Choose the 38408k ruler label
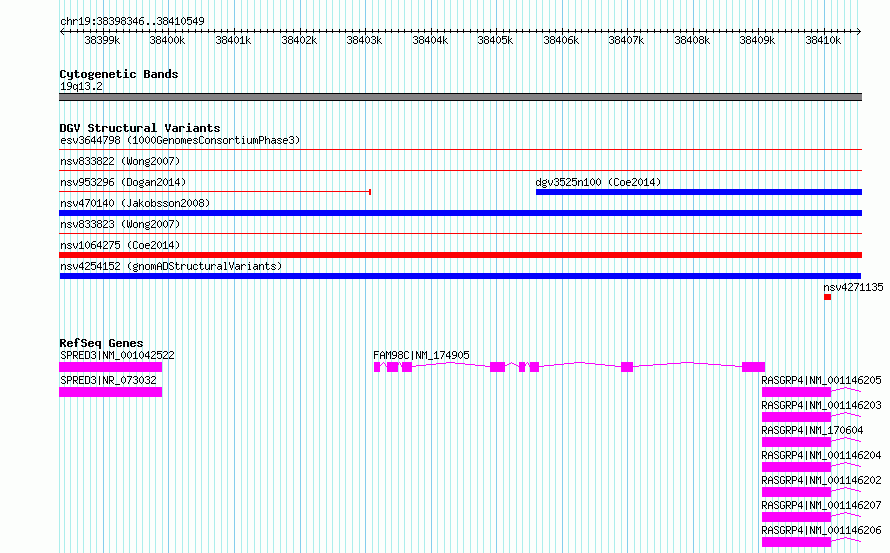This screenshot has width=890, height=553. [x=692, y=40]
